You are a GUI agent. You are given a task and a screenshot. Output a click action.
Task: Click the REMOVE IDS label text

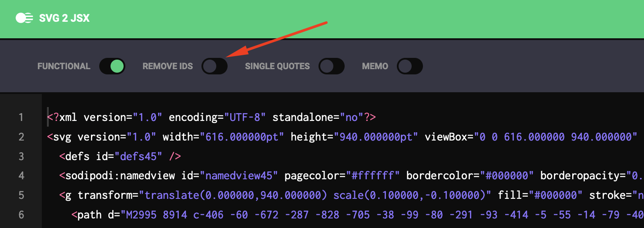coord(168,67)
